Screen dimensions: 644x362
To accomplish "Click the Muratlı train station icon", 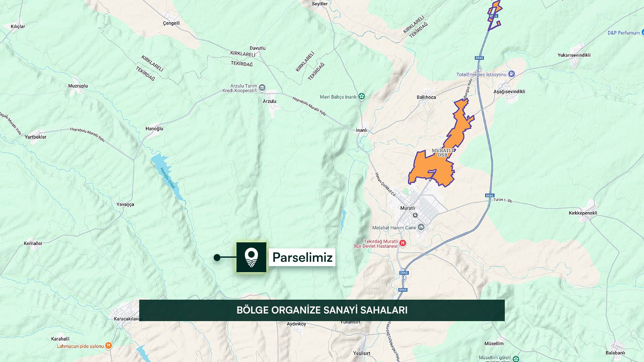I will [x=415, y=215].
